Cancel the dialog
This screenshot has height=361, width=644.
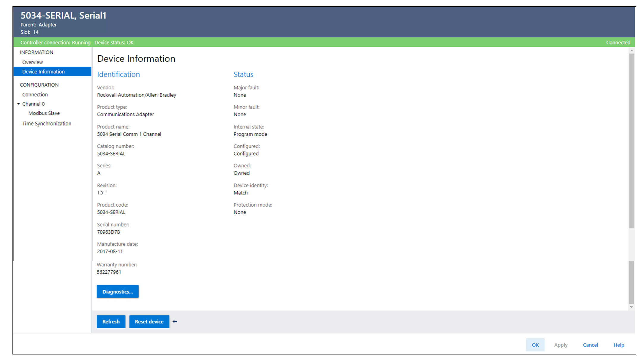(x=590, y=345)
